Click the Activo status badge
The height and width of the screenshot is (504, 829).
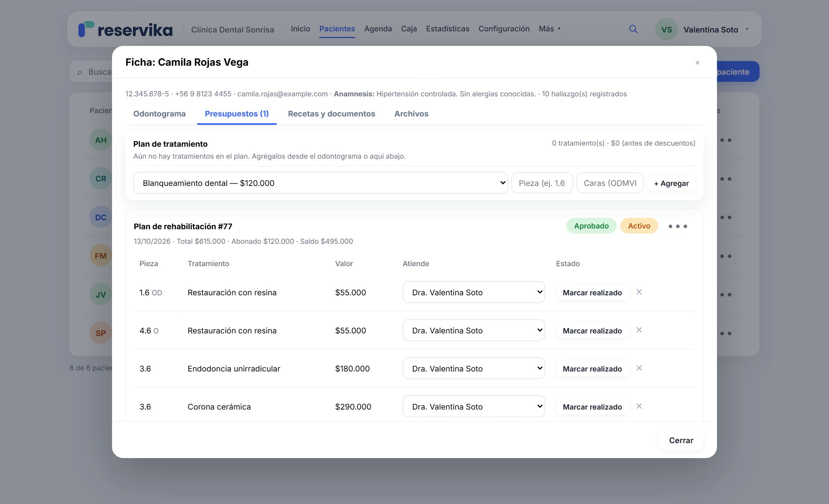tap(639, 226)
